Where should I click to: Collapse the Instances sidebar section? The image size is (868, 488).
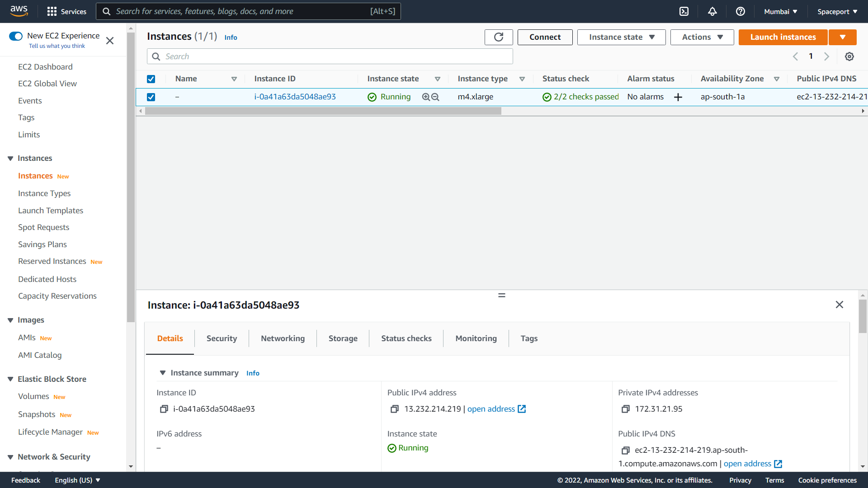pyautogui.click(x=10, y=159)
